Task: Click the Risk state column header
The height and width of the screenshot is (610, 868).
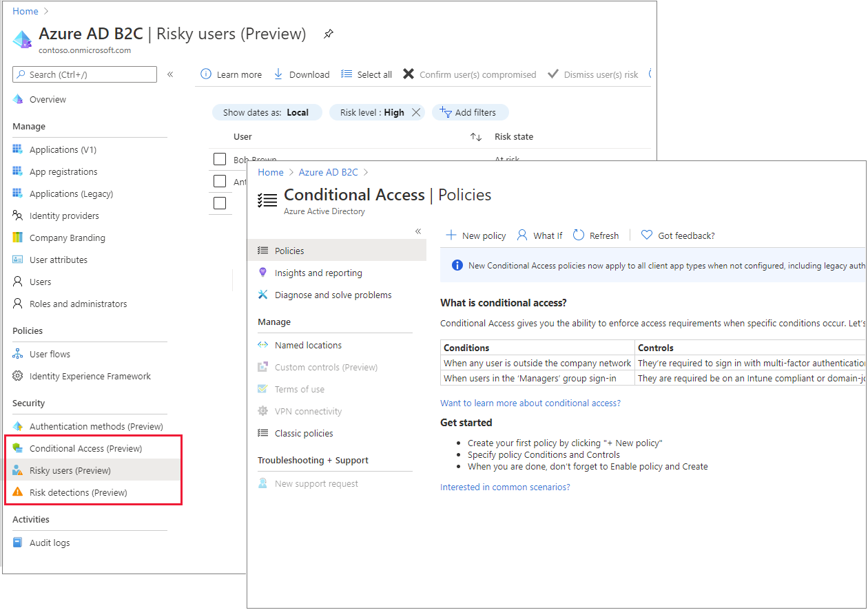Action: pos(514,136)
